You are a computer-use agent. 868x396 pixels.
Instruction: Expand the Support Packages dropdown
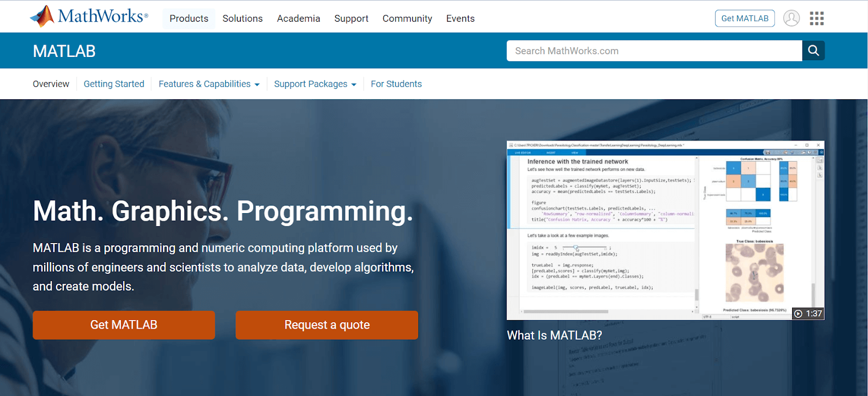315,84
